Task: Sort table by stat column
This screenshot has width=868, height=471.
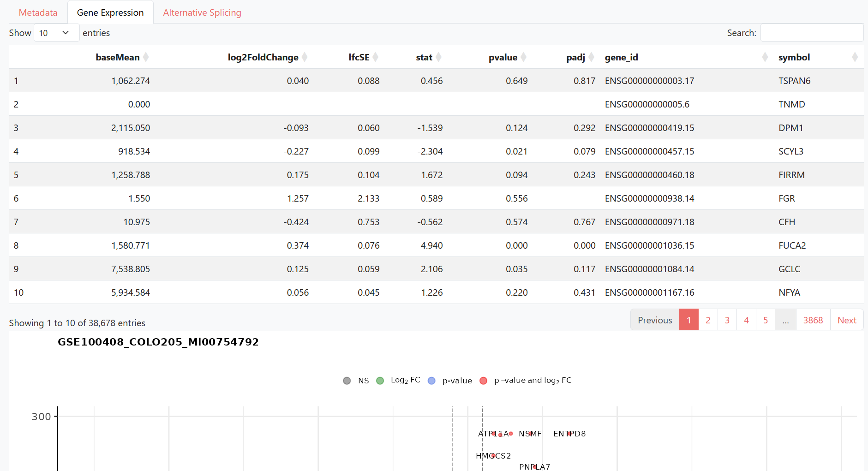Action: pyautogui.click(x=416, y=57)
